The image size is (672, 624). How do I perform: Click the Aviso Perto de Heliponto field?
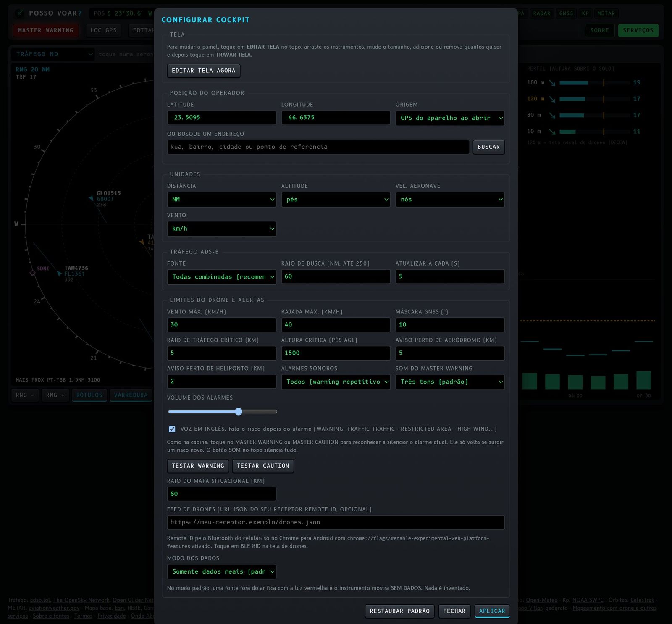[222, 382]
